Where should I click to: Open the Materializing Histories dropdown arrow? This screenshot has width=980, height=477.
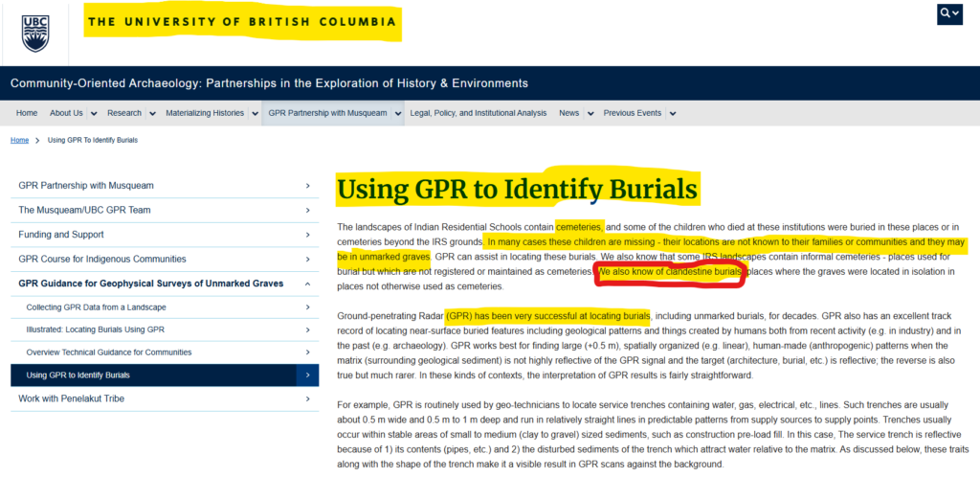[x=255, y=113]
